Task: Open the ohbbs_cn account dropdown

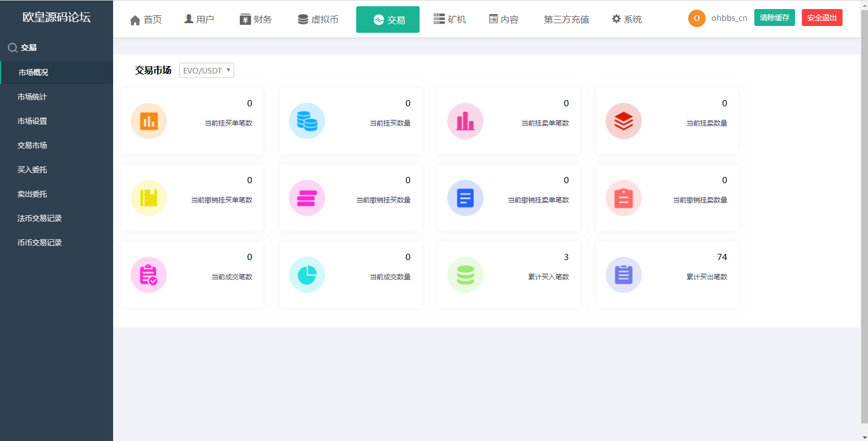Action: click(x=728, y=18)
